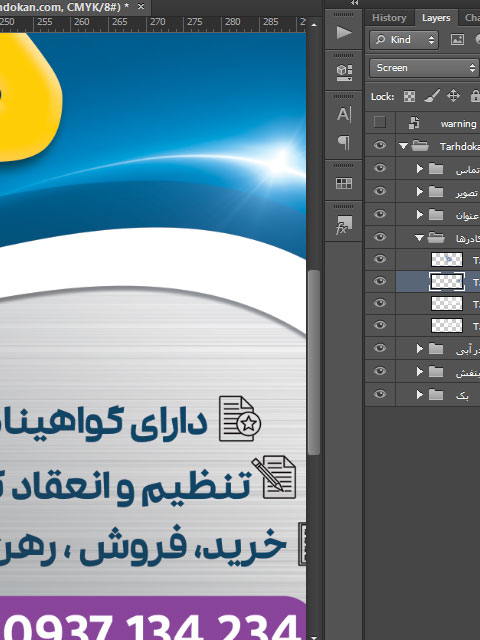Expand the عنوان group
Screen dimensions: 480x640
(x=420, y=214)
